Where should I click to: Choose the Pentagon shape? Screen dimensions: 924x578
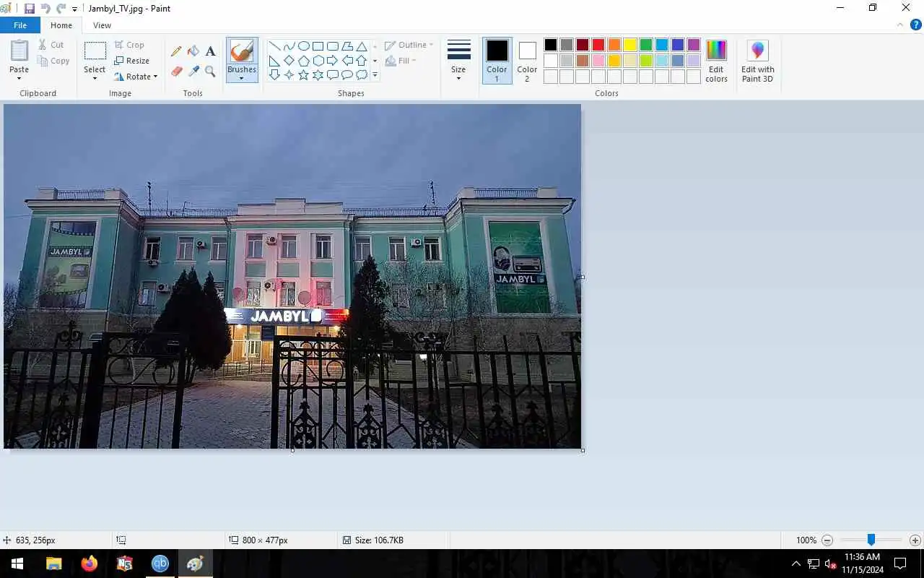pyautogui.click(x=304, y=61)
